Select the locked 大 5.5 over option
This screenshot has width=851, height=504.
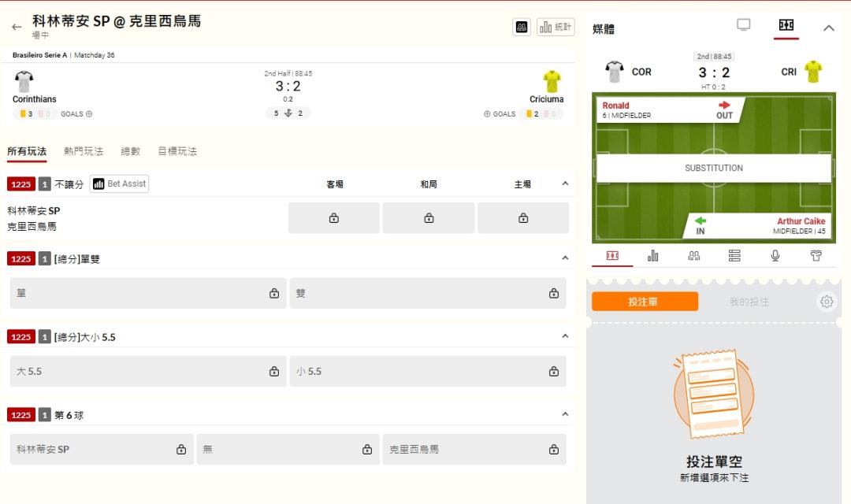(x=148, y=371)
